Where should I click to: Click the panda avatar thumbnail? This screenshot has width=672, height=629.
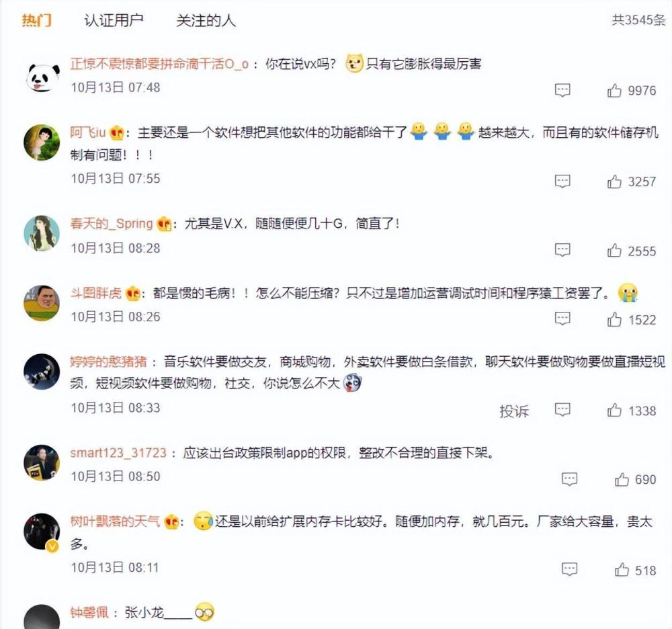42,78
